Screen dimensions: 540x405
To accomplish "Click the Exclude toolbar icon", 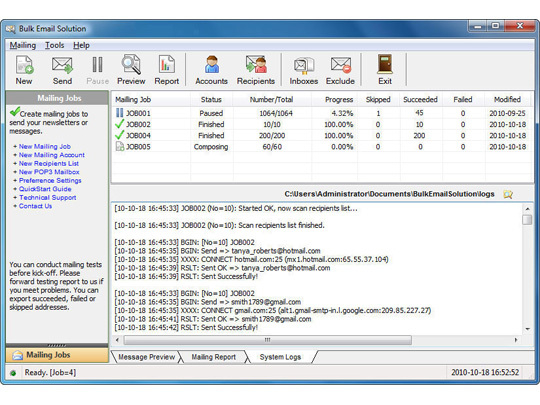I will tap(341, 65).
